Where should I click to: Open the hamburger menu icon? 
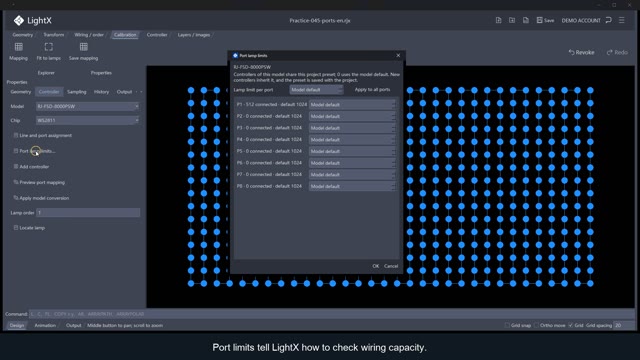pyautogui.click(x=622, y=20)
